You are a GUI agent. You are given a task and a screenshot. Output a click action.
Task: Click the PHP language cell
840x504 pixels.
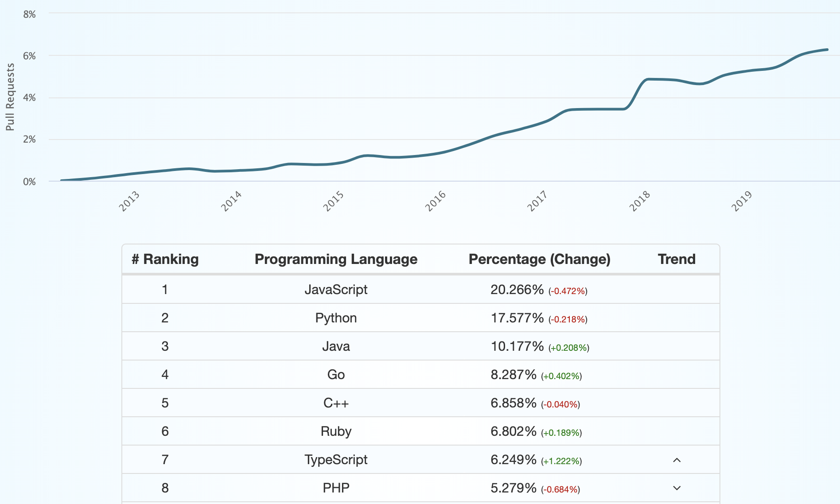click(336, 488)
